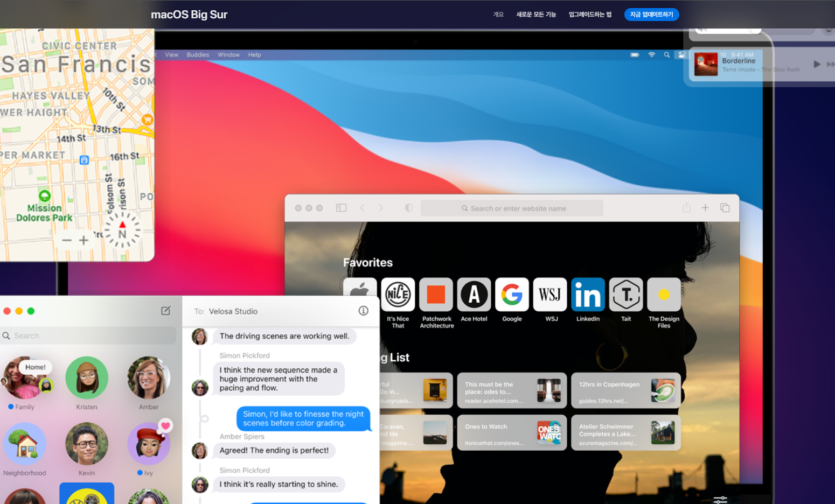Open Ace Hotel favorite
This screenshot has height=504, width=835.
[474, 295]
